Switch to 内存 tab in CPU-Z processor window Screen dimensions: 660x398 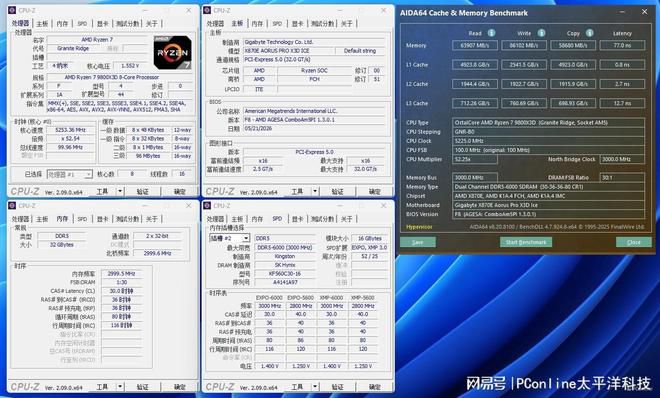tap(62, 24)
